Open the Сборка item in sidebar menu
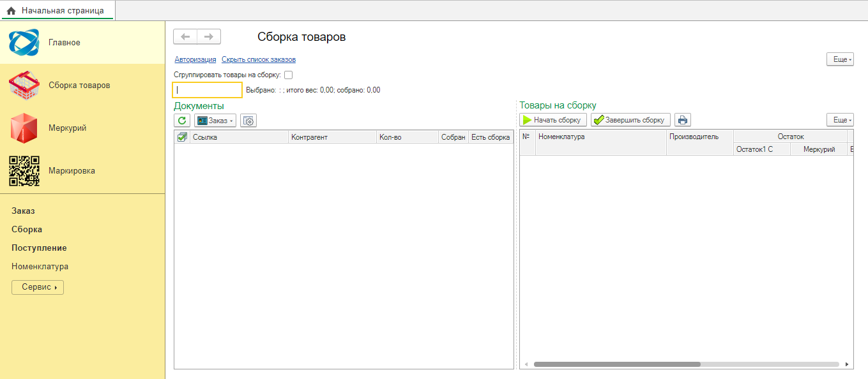Screen dimensions: 868x379 pyautogui.click(x=27, y=230)
